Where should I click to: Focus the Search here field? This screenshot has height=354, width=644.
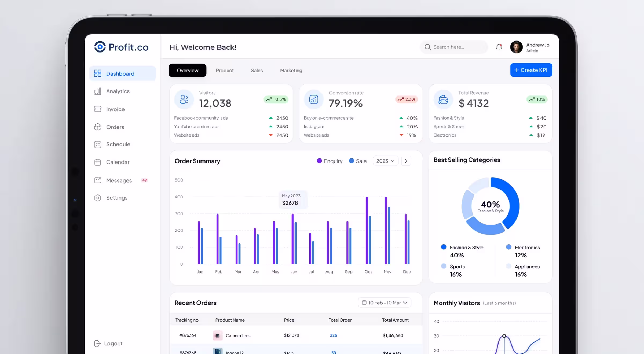(x=454, y=47)
